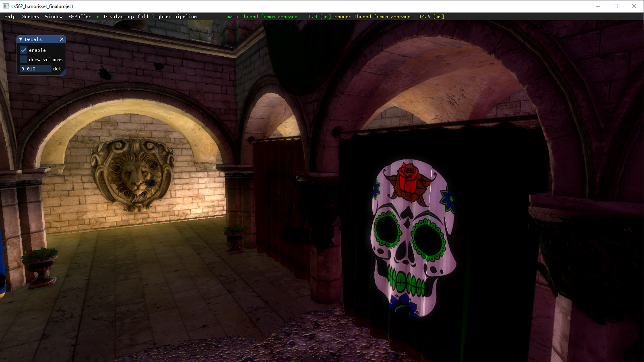Open the Scenes menu
The image size is (644, 362).
tap(31, 16)
